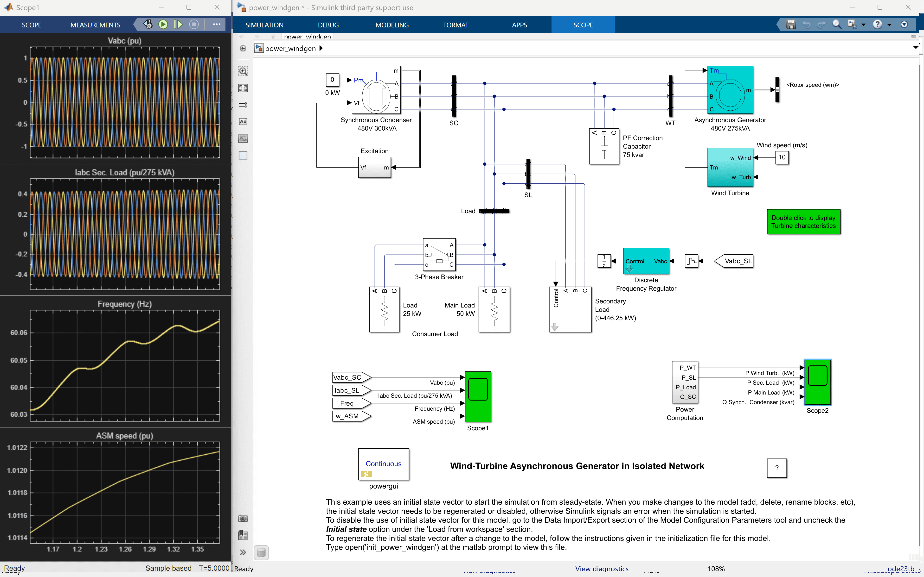The height and width of the screenshot is (577, 924).
Task: Select the Annotation tool in the left palette
Action: click(x=243, y=121)
